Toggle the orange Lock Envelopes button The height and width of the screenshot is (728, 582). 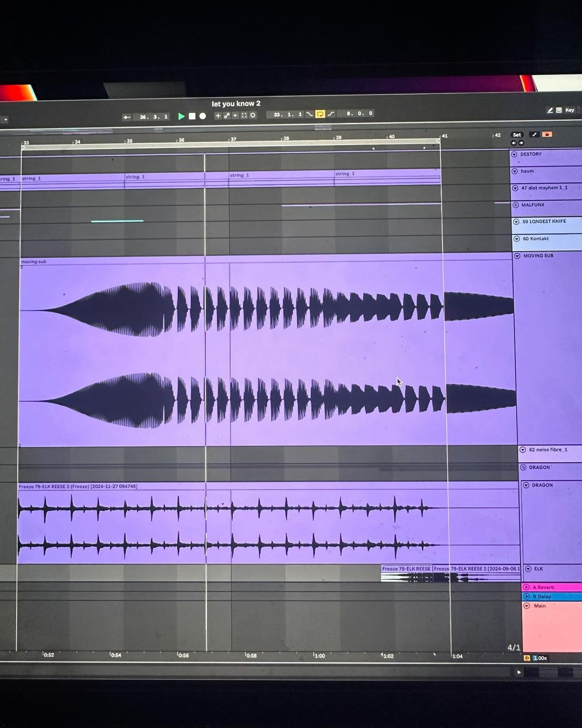click(547, 134)
